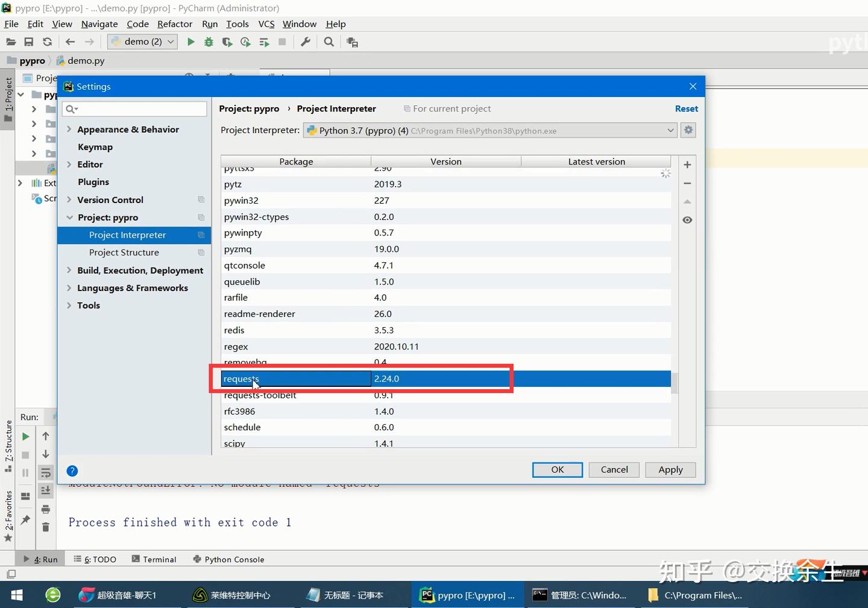The image size is (868, 608).
Task: Click the plus icon to install package
Action: point(687,165)
